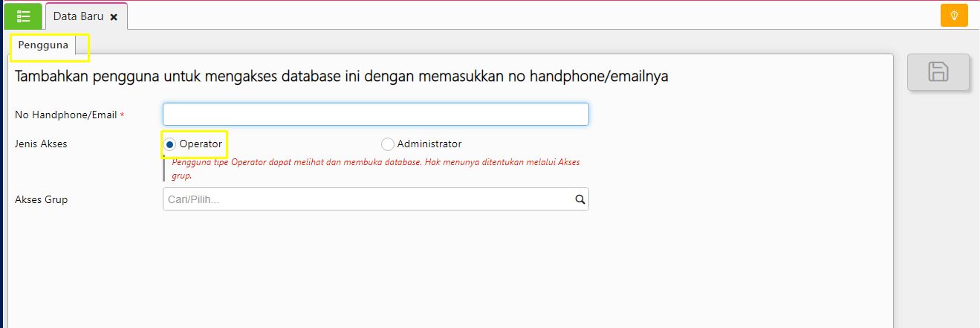Click the magnifying glass in Akses Grup
This screenshot has width=980, height=328.
coord(580,199)
